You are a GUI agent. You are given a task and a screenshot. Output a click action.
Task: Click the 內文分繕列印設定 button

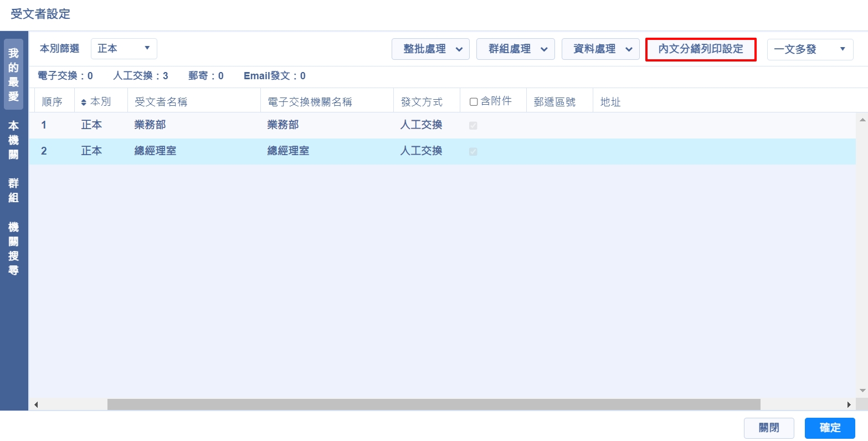(701, 49)
